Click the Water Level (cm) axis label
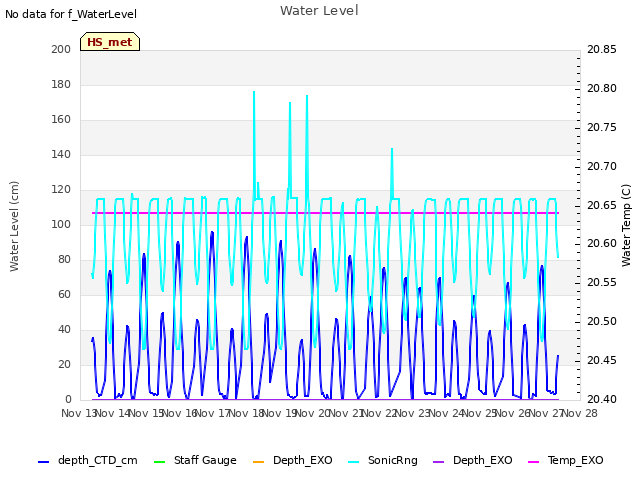Image resolution: width=640 pixels, height=480 pixels. [14, 226]
